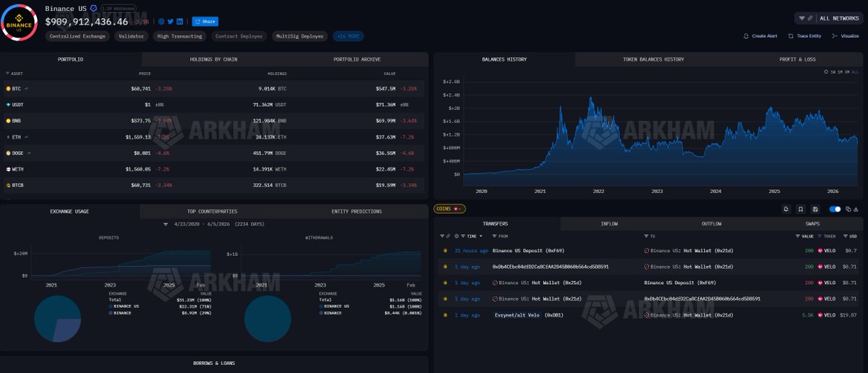Open the Borrows & Loans section
868x373 pixels.
point(213,363)
